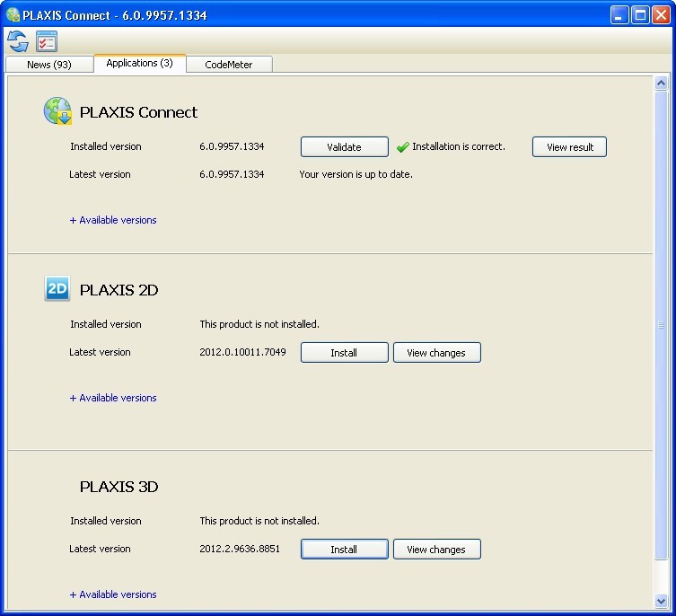Expand Available versions under PLAXIS Connect

pyautogui.click(x=113, y=220)
